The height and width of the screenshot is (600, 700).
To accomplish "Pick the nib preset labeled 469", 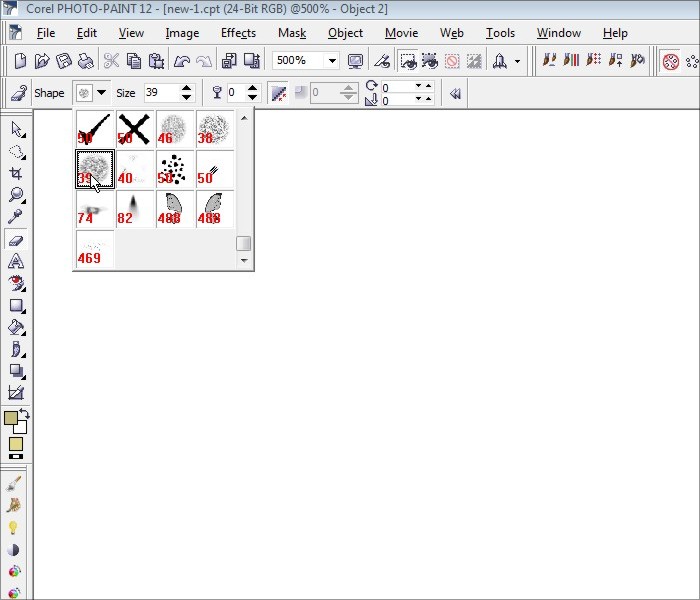I will pyautogui.click(x=95, y=249).
